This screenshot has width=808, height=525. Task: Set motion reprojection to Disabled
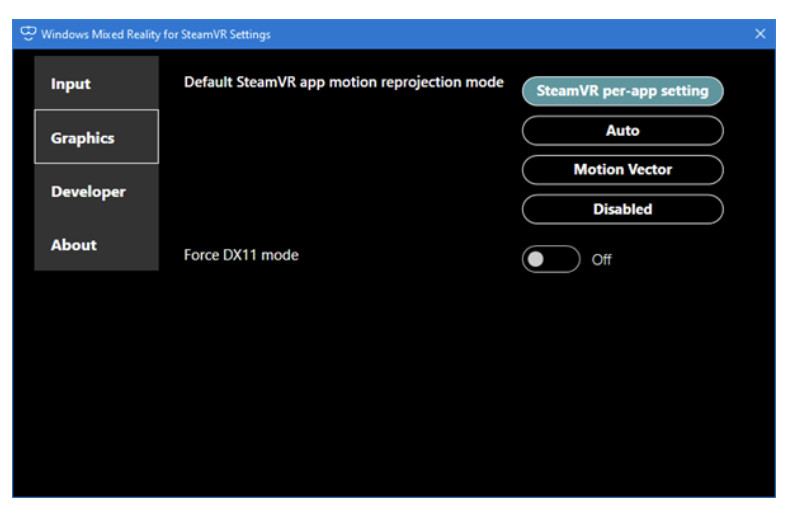(x=622, y=209)
